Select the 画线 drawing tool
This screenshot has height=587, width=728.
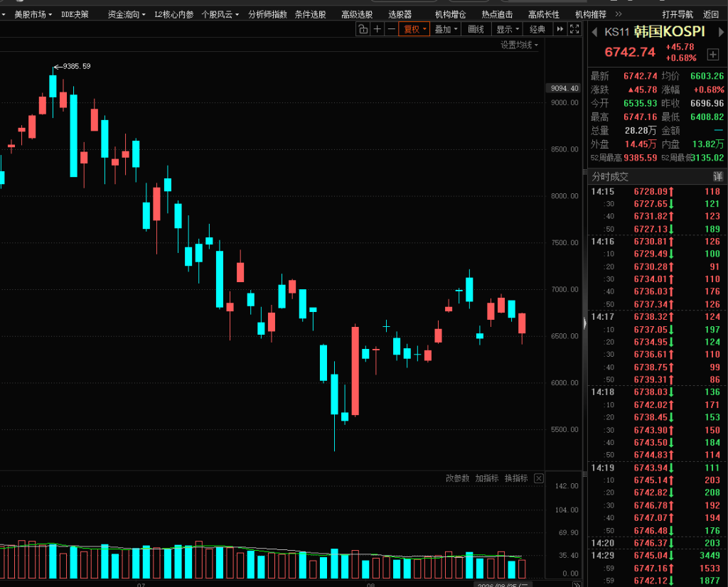pyautogui.click(x=476, y=29)
